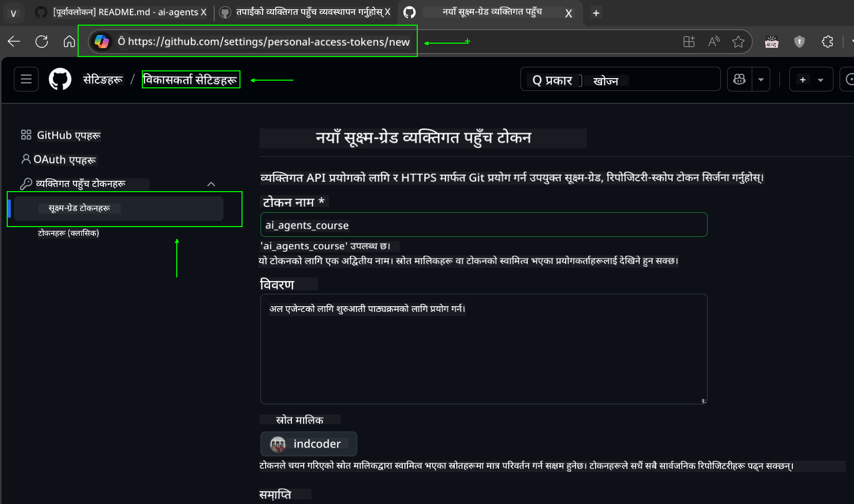854x504 pixels.
Task: Open the GitHub hamburger navigation menu
Action: (26, 79)
